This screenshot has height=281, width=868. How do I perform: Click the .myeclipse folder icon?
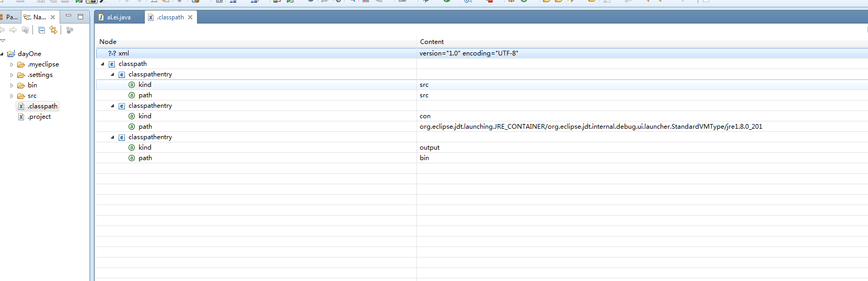pos(21,64)
